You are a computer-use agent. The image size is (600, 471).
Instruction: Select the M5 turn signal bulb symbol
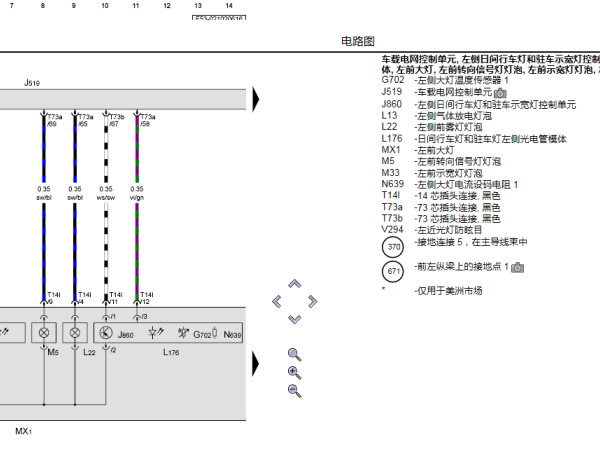(x=44, y=333)
